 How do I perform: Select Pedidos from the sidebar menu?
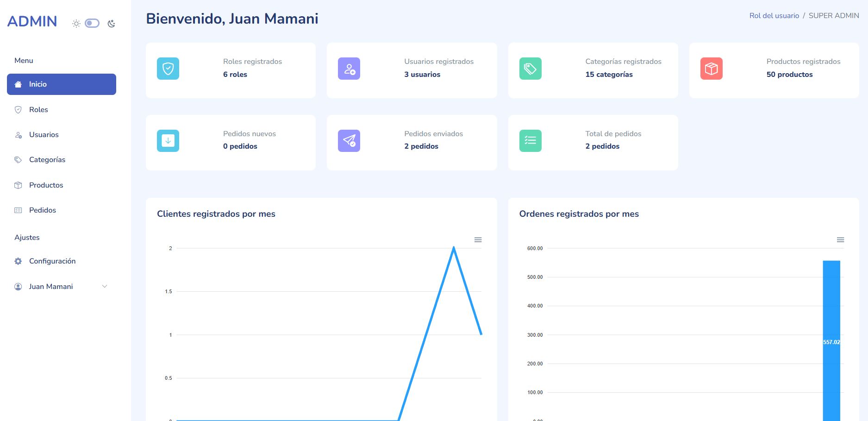(x=42, y=210)
